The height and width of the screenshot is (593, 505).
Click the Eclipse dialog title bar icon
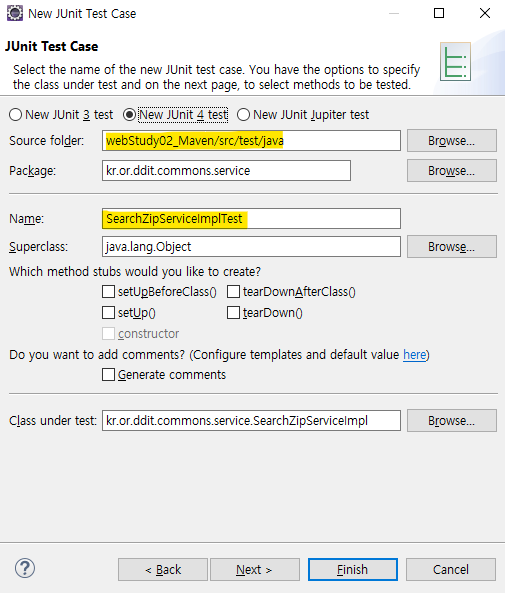click(x=15, y=13)
